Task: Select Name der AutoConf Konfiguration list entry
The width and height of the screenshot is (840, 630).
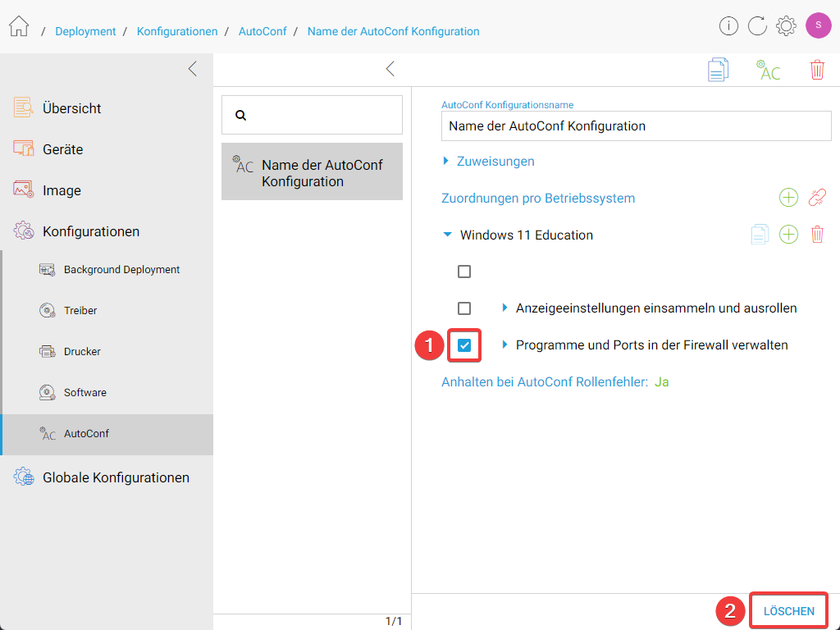Action: [x=312, y=171]
